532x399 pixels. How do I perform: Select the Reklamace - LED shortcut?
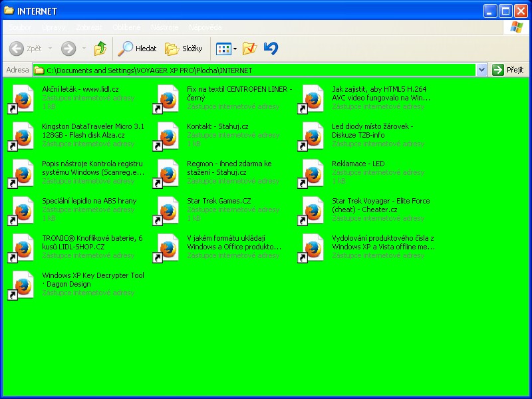tap(358, 164)
